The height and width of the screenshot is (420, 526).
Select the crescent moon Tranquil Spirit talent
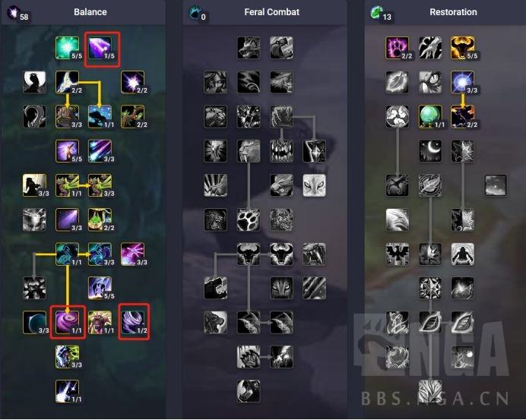[430, 151]
